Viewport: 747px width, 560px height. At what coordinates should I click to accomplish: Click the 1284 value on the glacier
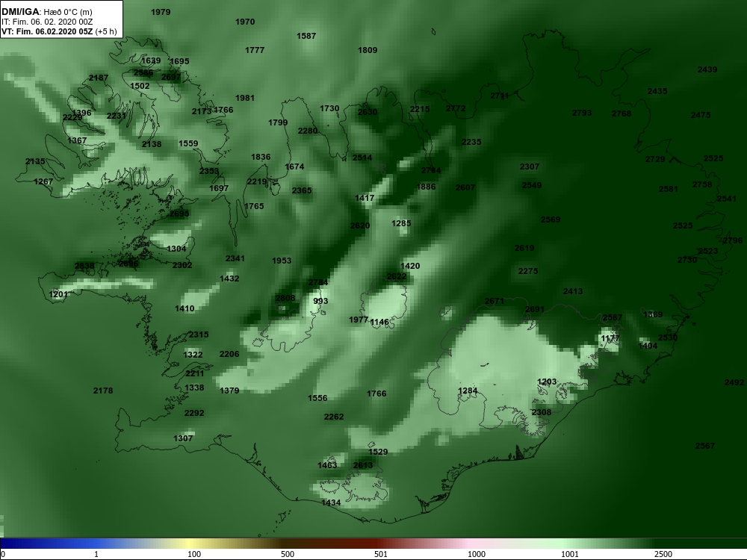468,391
